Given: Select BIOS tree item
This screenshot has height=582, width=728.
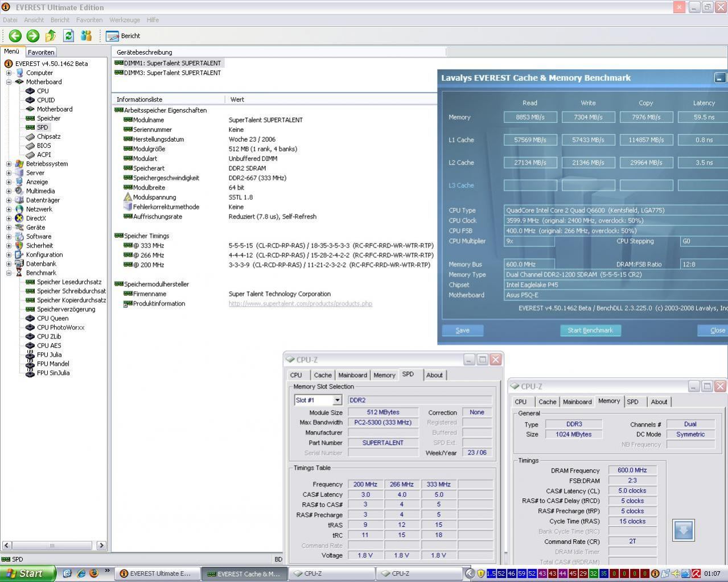Looking at the screenshot, I should tap(44, 146).
